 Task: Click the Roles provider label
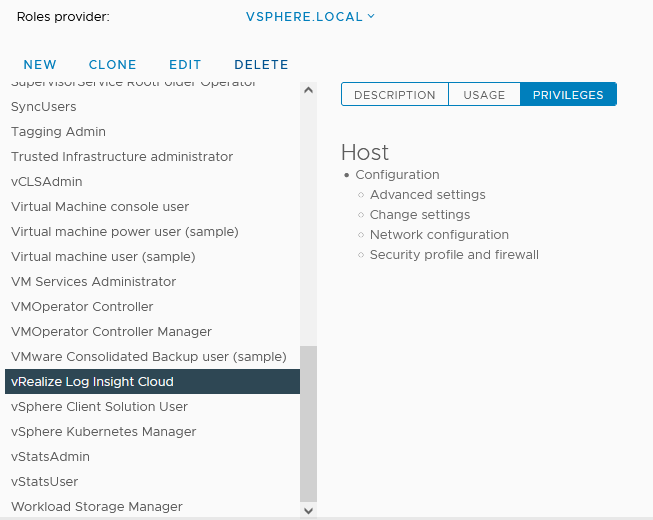[63, 17]
